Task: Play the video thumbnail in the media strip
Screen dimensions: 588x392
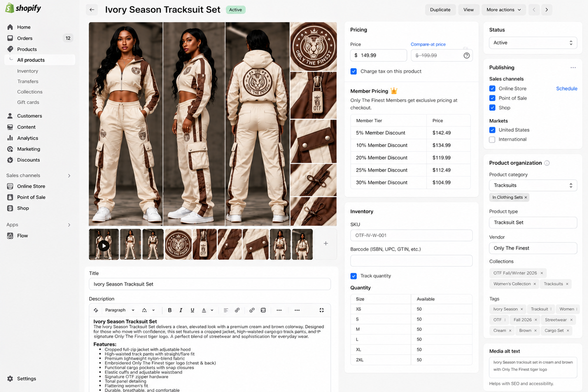Action: [103, 245]
